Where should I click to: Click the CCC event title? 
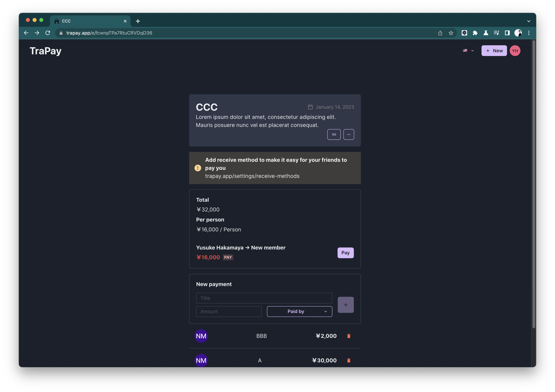(207, 107)
